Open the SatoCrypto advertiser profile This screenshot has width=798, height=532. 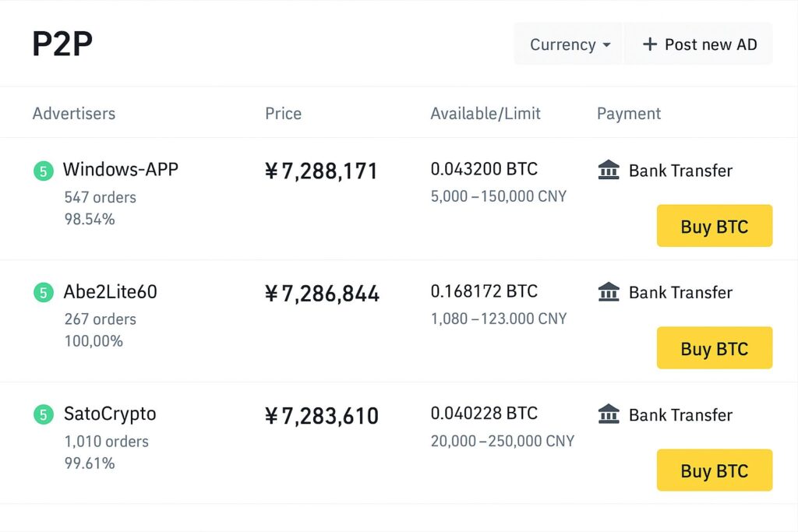click(110, 414)
